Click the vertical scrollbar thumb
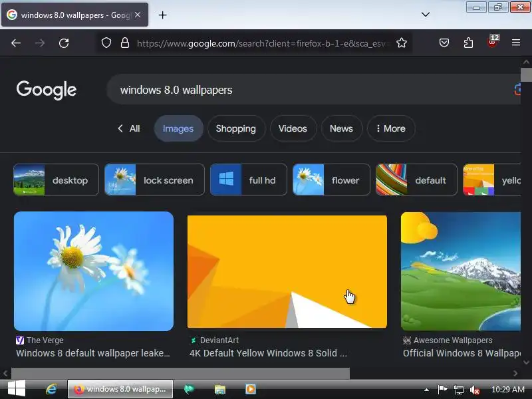 point(526,75)
